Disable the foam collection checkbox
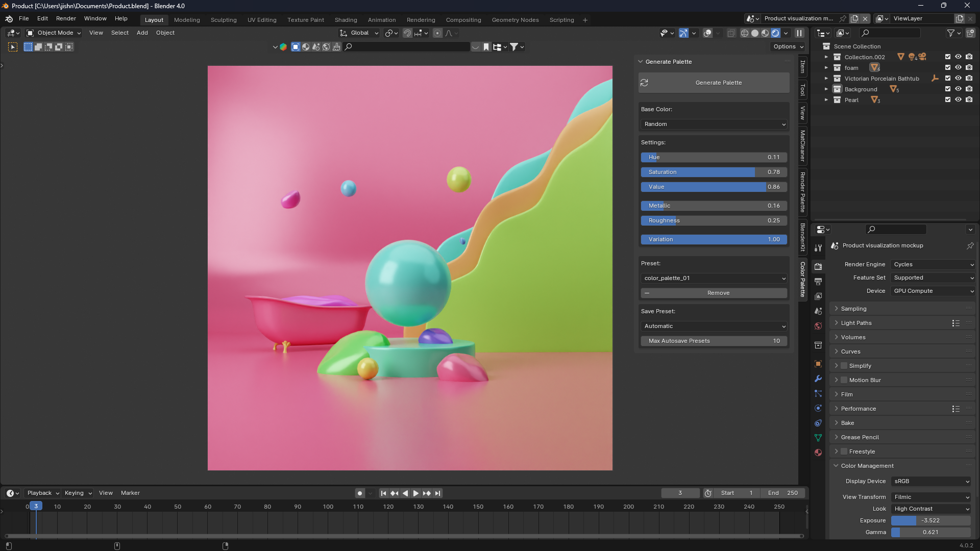This screenshot has height=551, width=980. pos(947,67)
